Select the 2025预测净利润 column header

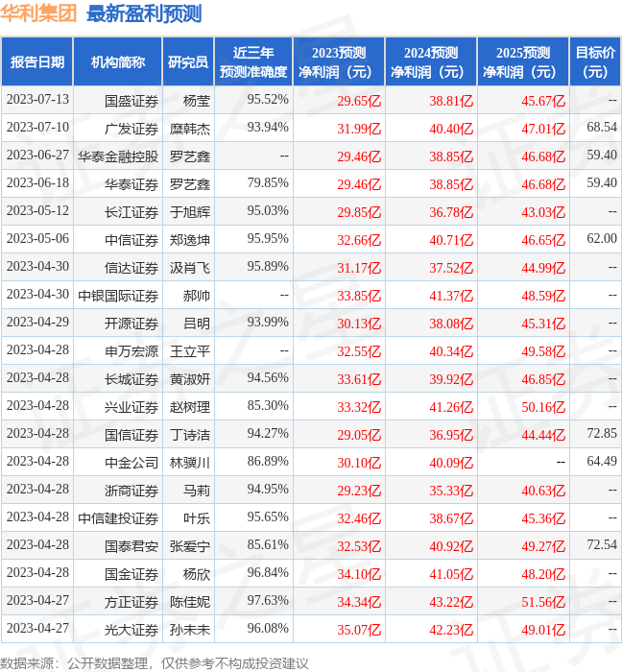click(522, 62)
